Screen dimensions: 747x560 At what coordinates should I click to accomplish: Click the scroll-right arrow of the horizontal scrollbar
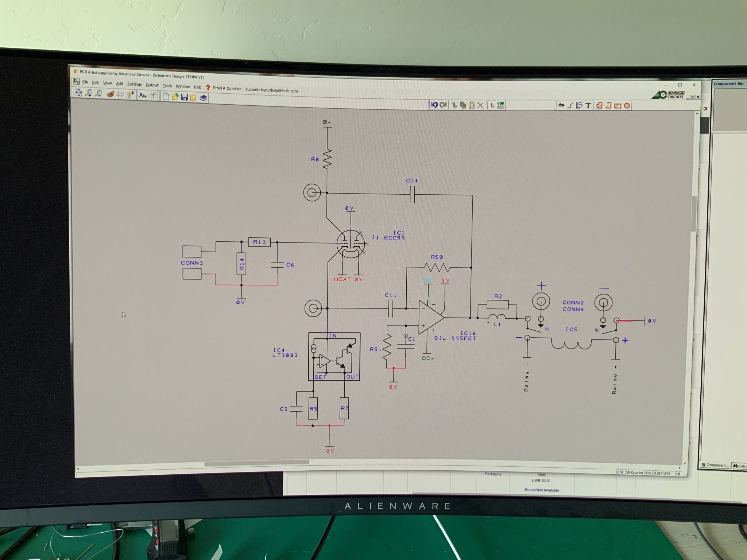coord(679,468)
